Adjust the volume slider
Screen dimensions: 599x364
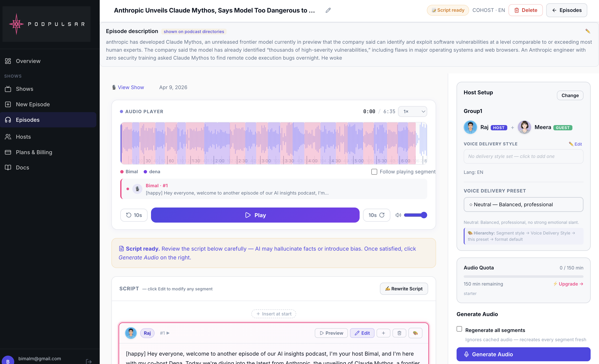[415, 215]
